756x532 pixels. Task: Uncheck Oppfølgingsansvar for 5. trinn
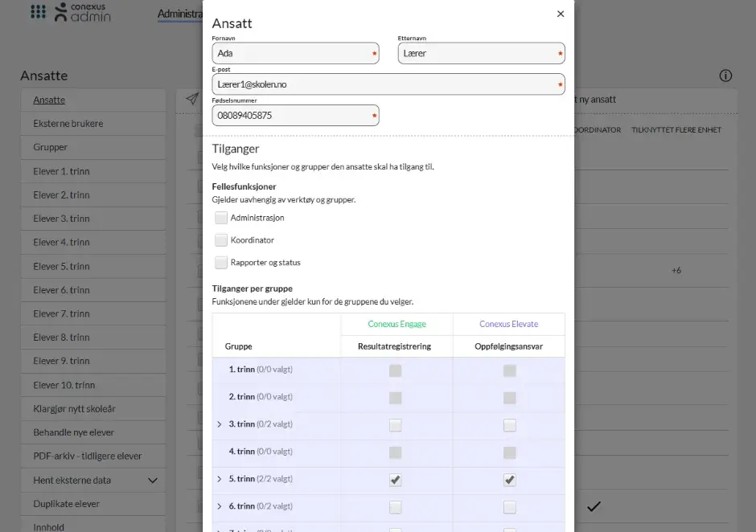coord(510,480)
